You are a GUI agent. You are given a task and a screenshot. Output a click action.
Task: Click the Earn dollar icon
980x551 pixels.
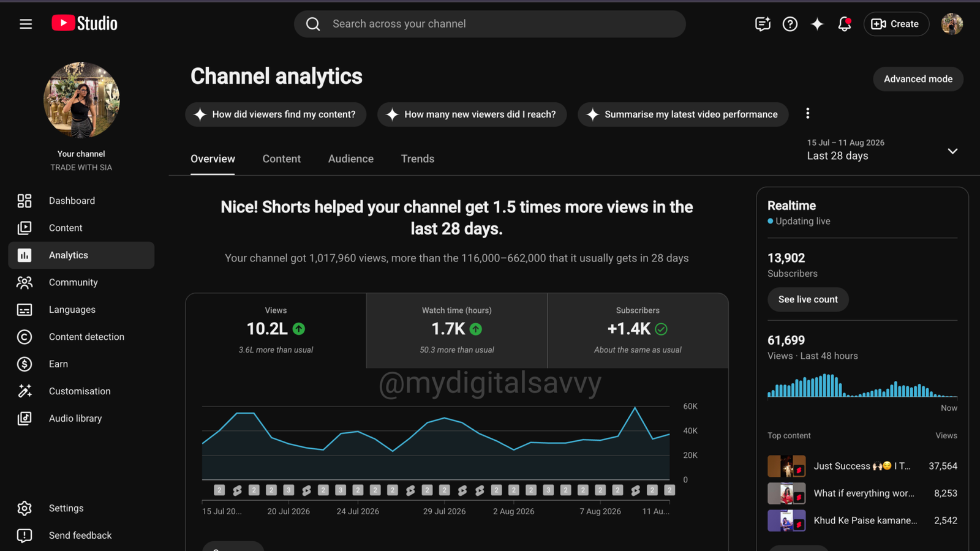24,364
